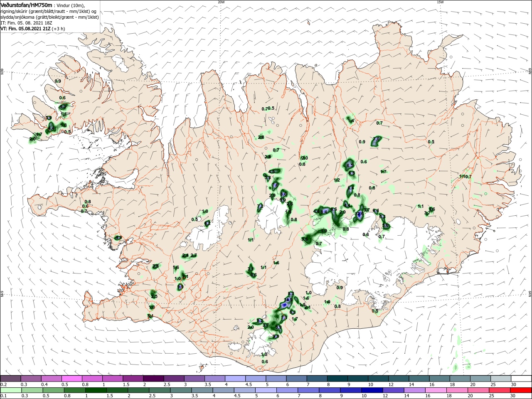Pick the dark mauve 0.2 swatch in top legend

(x=10, y=378)
